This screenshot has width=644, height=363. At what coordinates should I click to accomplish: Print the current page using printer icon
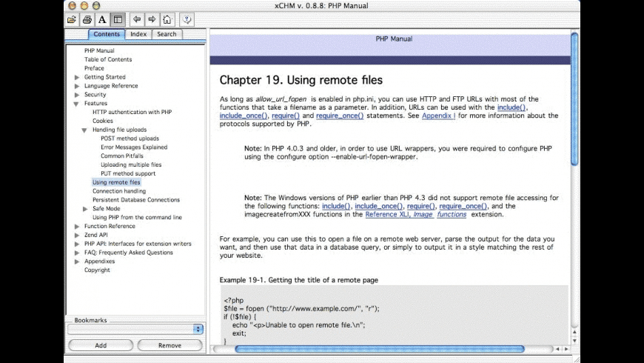[x=87, y=19]
